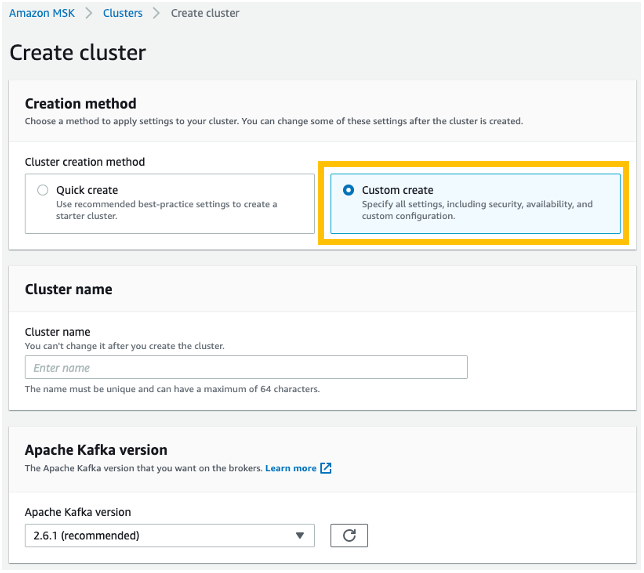Viewport: 644px width, 573px height.
Task: Click the Create cluster breadcrumb text
Action: (205, 13)
